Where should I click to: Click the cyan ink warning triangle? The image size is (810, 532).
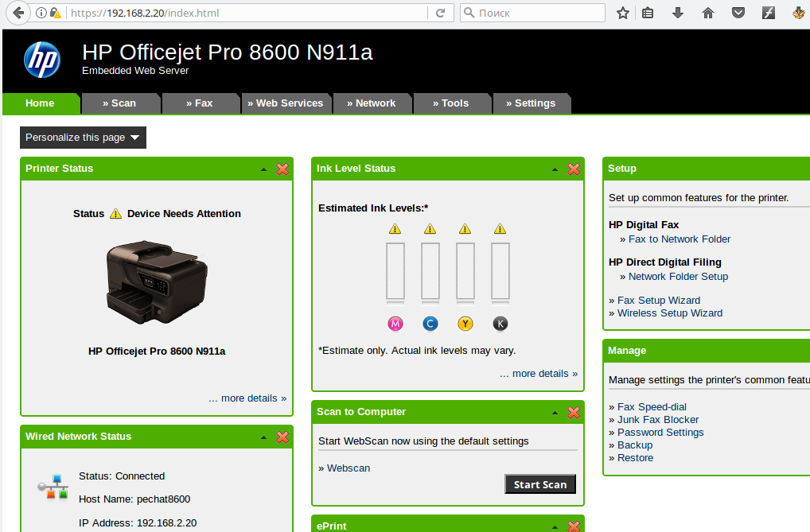click(x=430, y=228)
